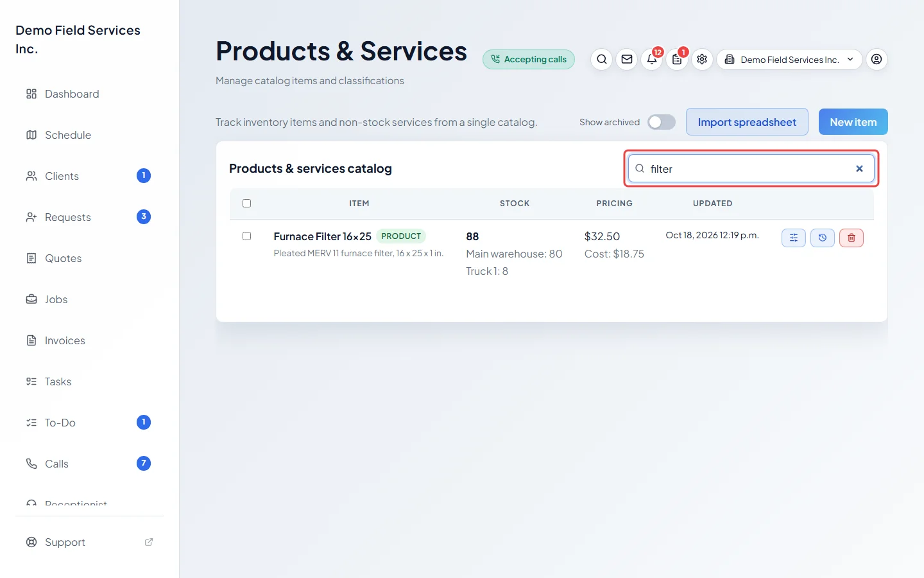
Task: Check the select-all checkbox in table header
Action: (x=246, y=203)
